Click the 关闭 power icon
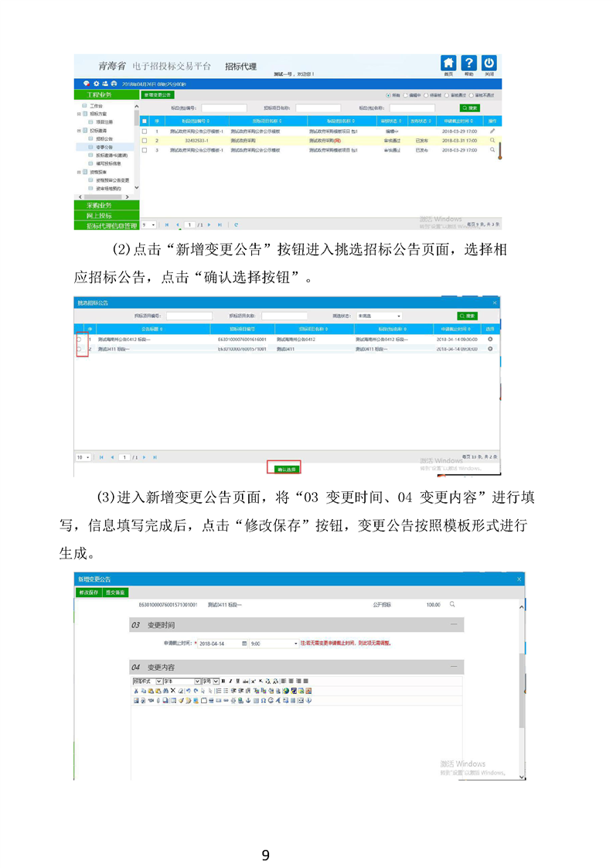 [489, 64]
